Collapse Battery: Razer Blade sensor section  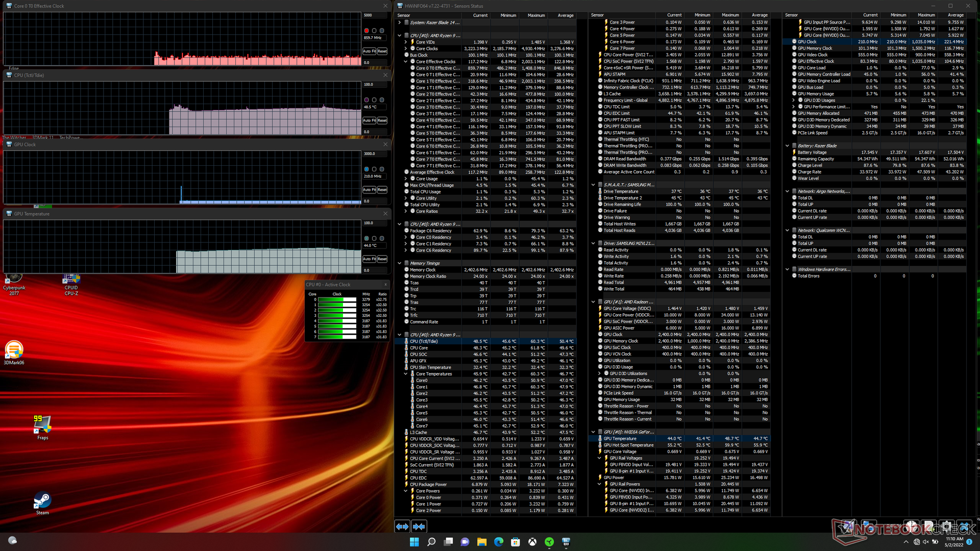tap(788, 146)
